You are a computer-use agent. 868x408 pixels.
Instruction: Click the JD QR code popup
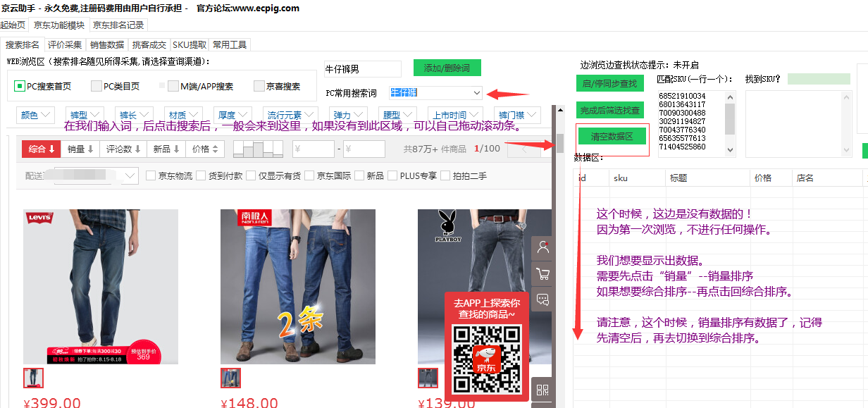click(486, 345)
